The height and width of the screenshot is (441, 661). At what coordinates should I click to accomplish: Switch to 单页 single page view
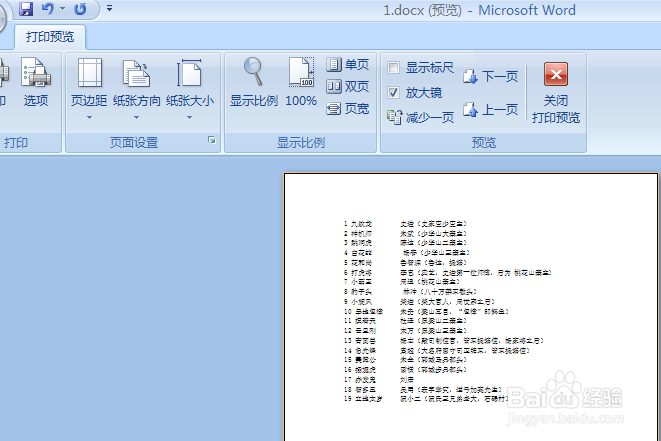pos(348,65)
